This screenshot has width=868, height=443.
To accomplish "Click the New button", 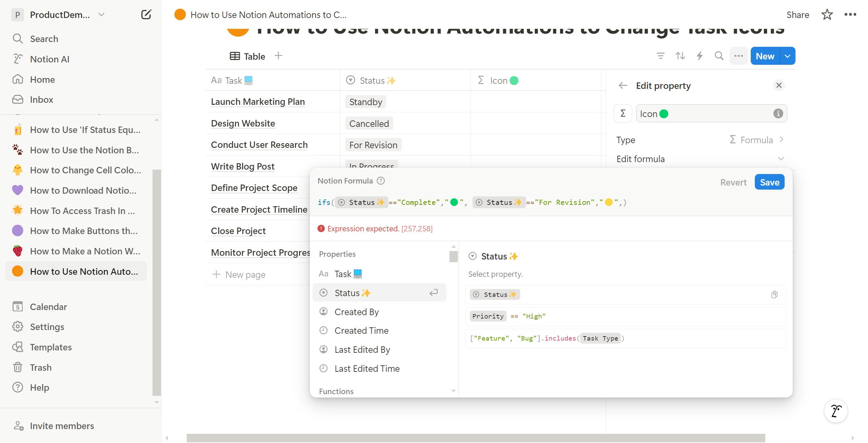I will [765, 56].
